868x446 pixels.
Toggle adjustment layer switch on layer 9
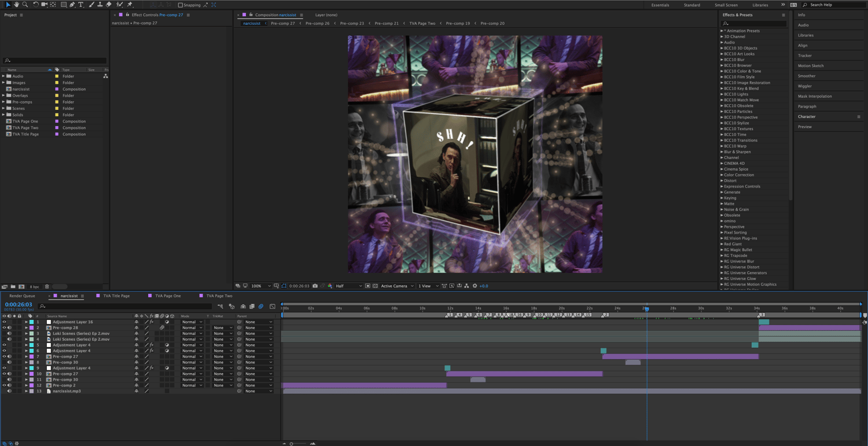[x=167, y=368]
